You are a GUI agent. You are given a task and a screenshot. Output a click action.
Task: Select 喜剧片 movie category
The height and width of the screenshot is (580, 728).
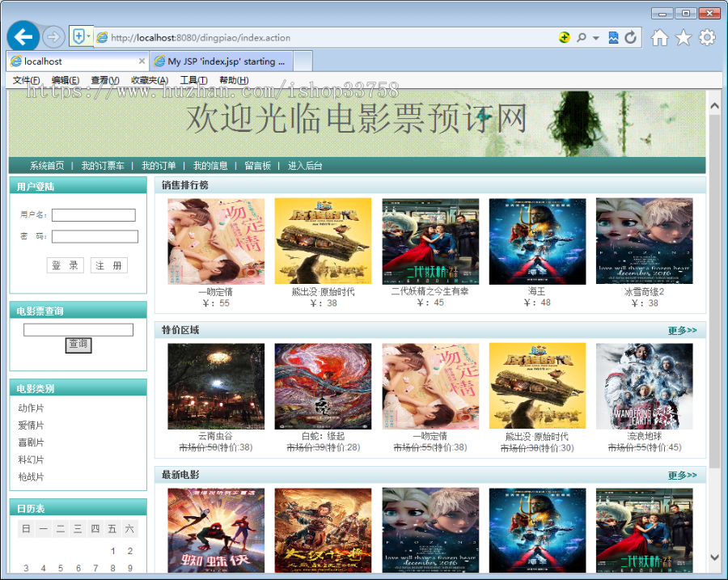(x=31, y=442)
